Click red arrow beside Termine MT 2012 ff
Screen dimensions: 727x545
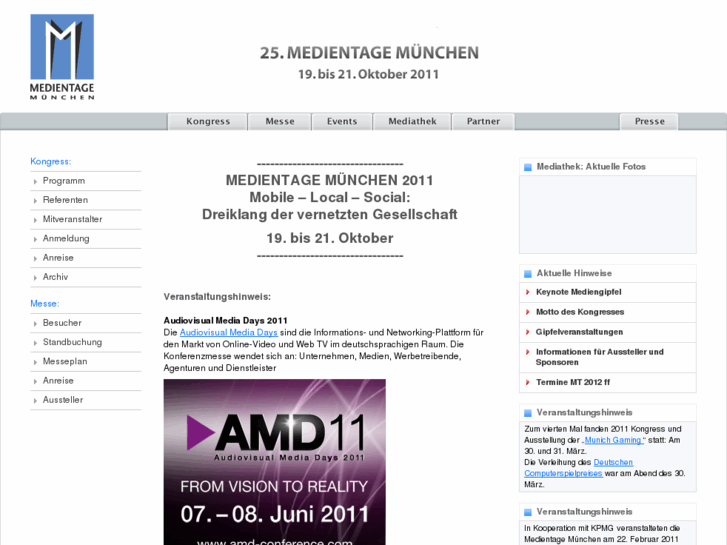(528, 382)
